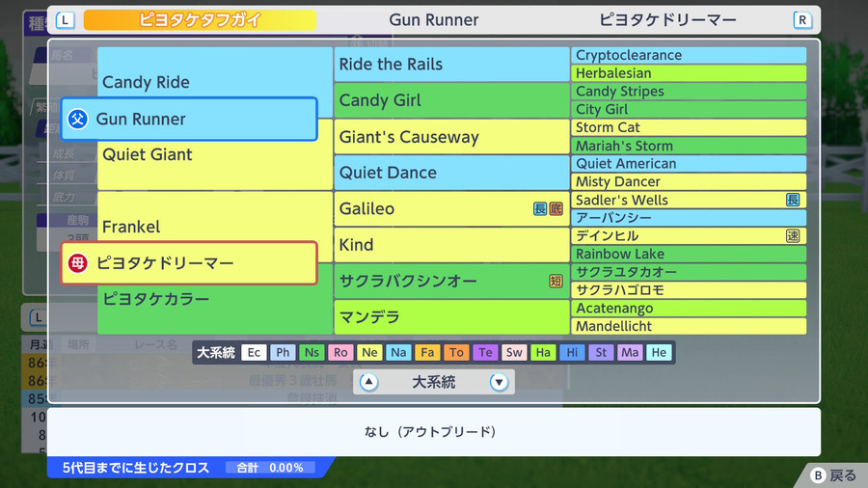Click the Na lineage swatch
The image size is (868, 488).
[398, 352]
